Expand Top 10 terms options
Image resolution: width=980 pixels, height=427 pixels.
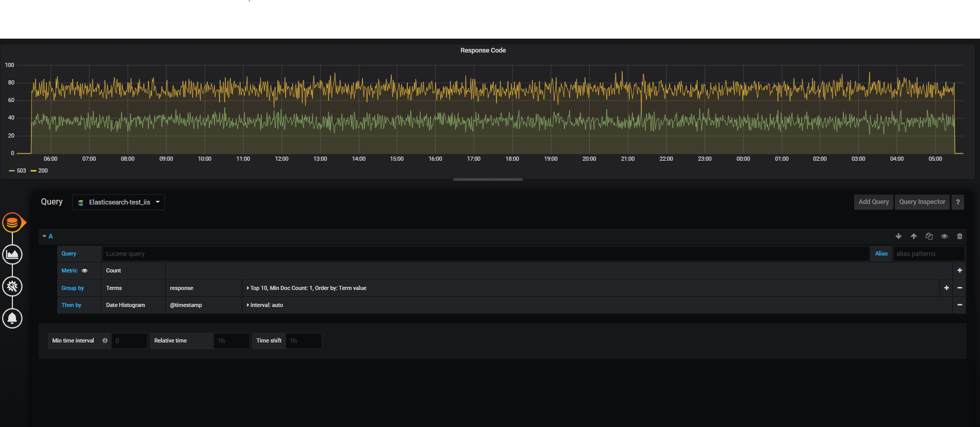(x=307, y=288)
